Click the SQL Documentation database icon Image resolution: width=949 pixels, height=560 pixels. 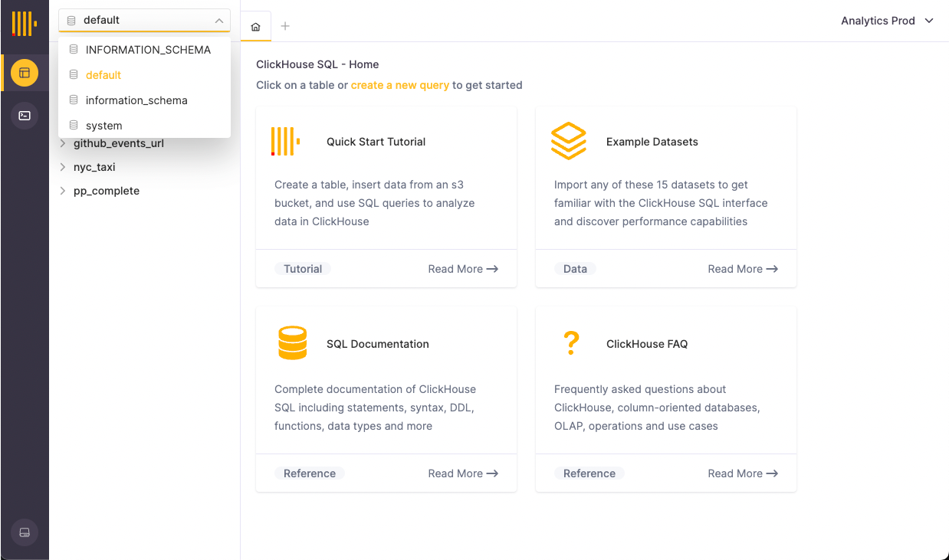click(x=292, y=343)
